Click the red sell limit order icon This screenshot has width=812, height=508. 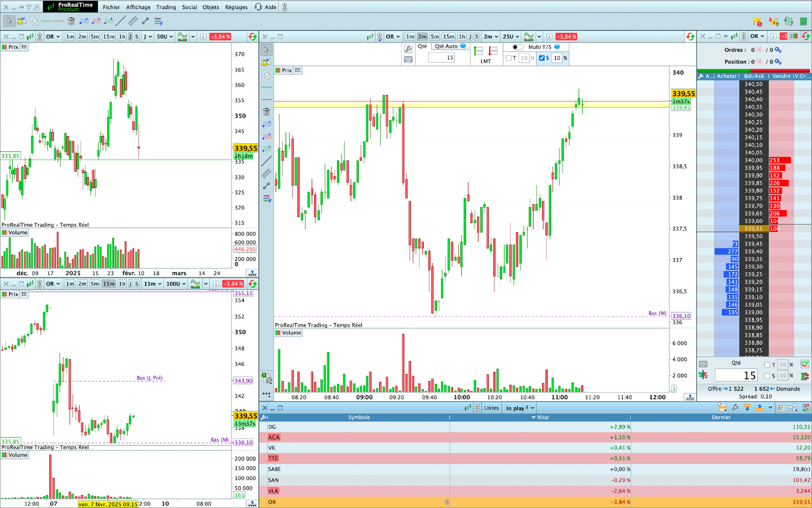click(x=493, y=51)
